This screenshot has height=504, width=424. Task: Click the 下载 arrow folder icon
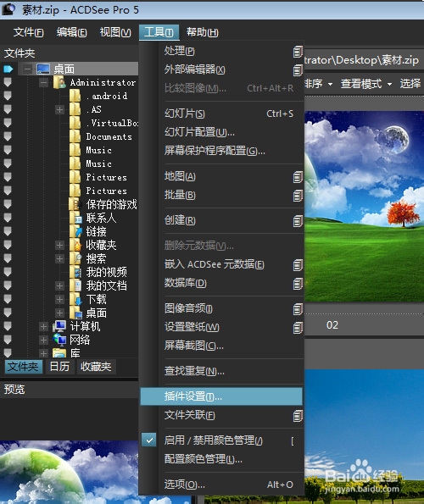(75, 299)
